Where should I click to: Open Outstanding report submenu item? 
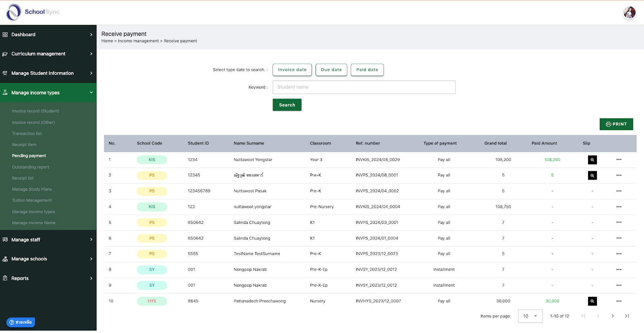pos(31,167)
